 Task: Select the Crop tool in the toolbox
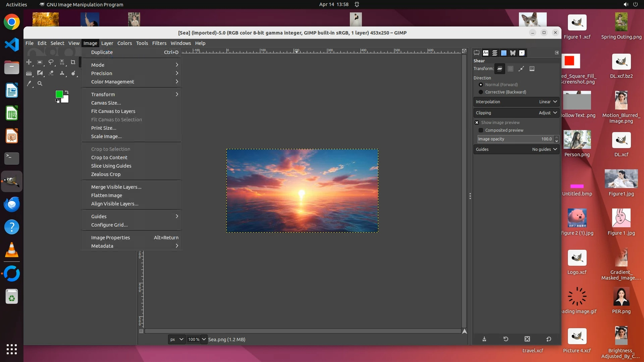(x=73, y=62)
